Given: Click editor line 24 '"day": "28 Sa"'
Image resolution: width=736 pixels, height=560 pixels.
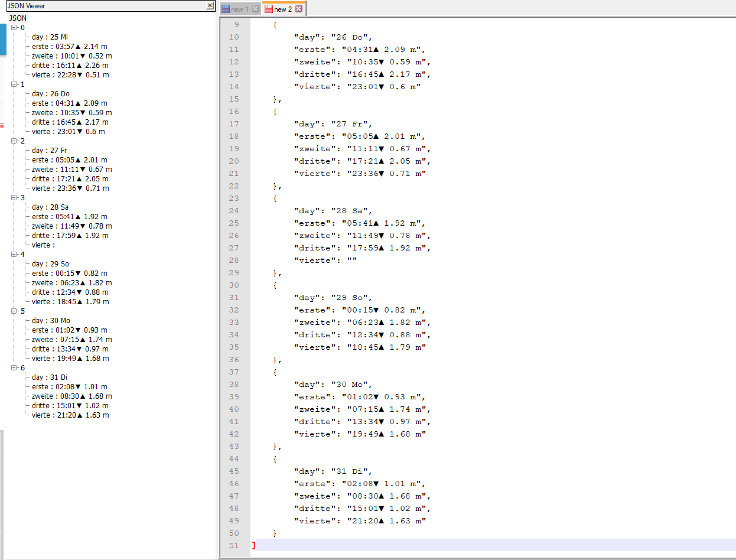Looking at the screenshot, I should [x=333, y=211].
